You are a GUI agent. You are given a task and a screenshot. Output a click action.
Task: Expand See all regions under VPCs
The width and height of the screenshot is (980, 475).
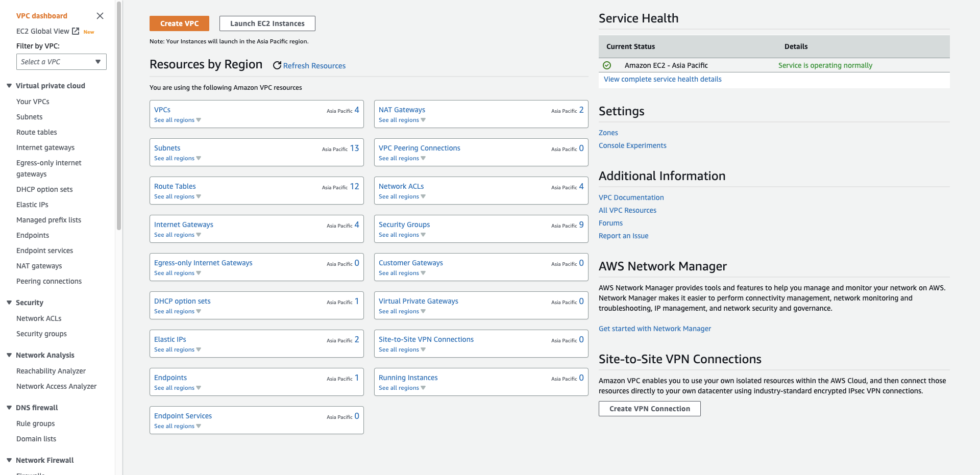(x=177, y=120)
